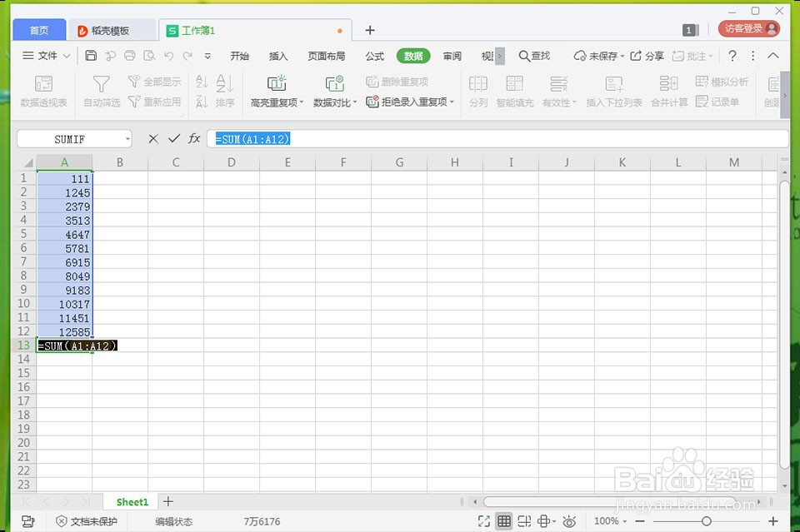The image size is (800, 532).
Task: Select column B header
Action: (120, 162)
